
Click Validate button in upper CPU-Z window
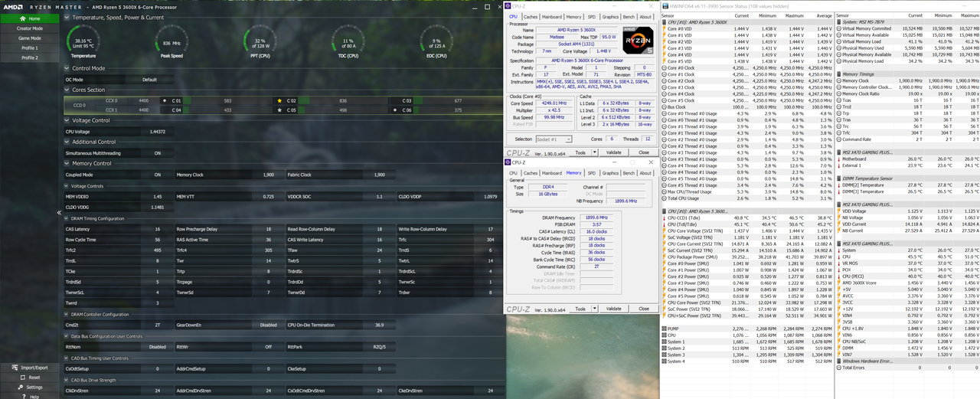click(613, 152)
